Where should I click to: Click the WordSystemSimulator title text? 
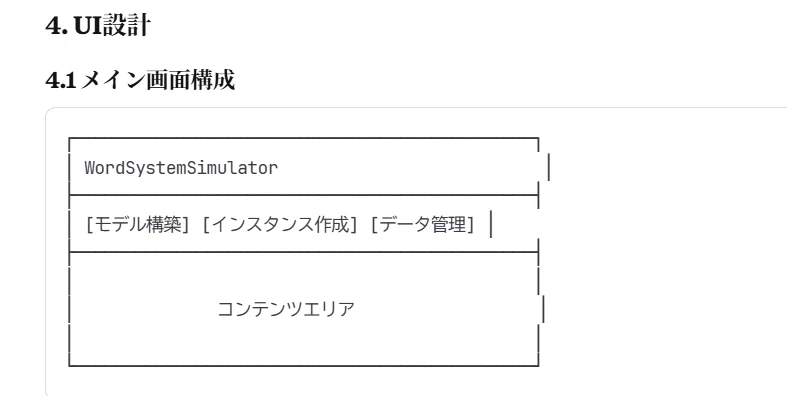click(181, 168)
